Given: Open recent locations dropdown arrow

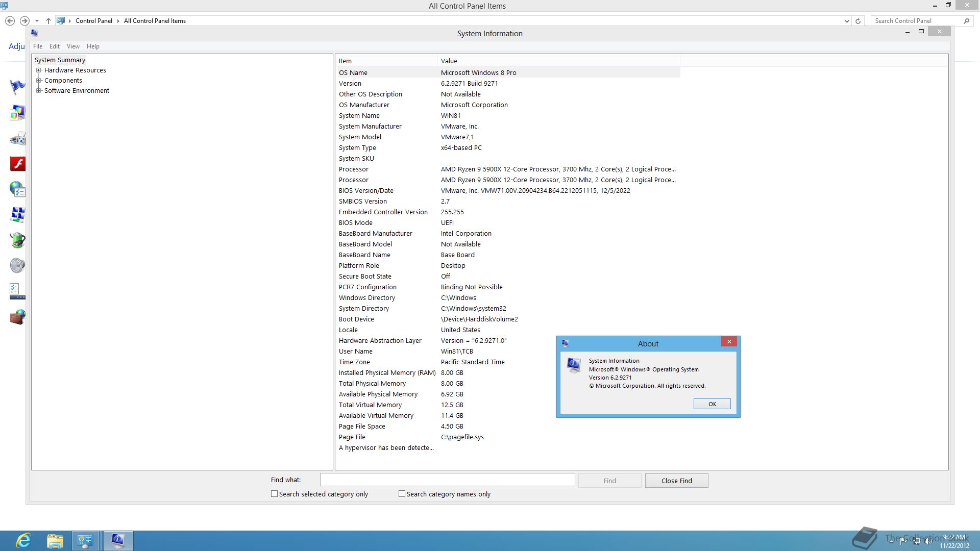Looking at the screenshot, I should [37, 21].
